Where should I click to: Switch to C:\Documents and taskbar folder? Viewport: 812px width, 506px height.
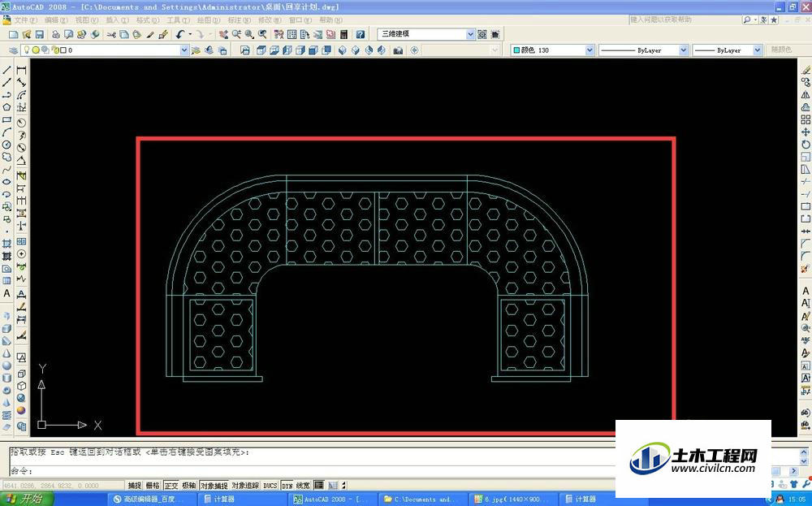click(x=424, y=500)
